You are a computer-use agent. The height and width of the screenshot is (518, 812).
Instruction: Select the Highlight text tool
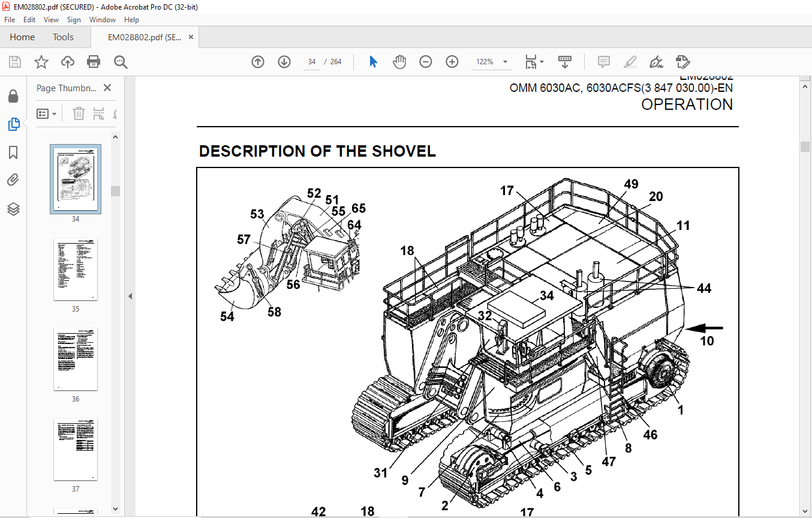[630, 62]
